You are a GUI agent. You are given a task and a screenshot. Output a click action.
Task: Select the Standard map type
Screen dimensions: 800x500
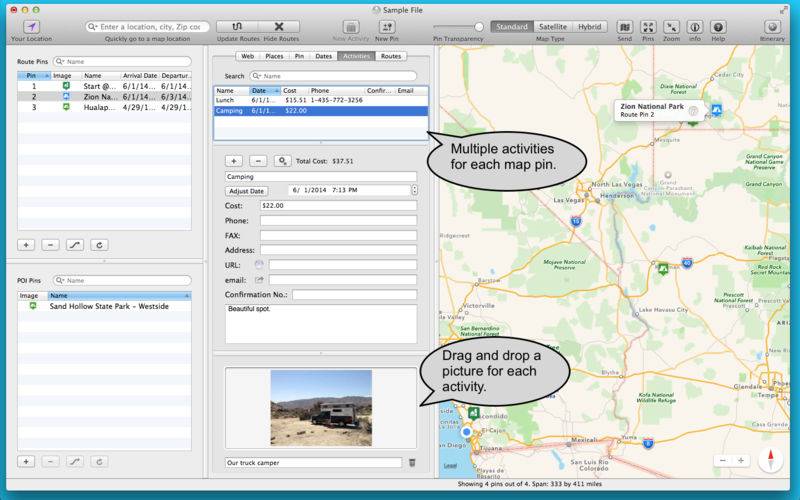click(511, 26)
